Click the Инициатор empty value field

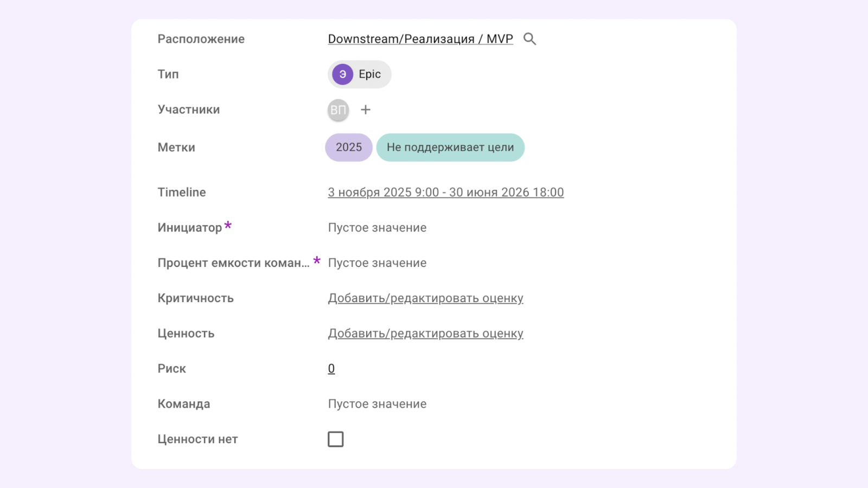click(x=376, y=227)
